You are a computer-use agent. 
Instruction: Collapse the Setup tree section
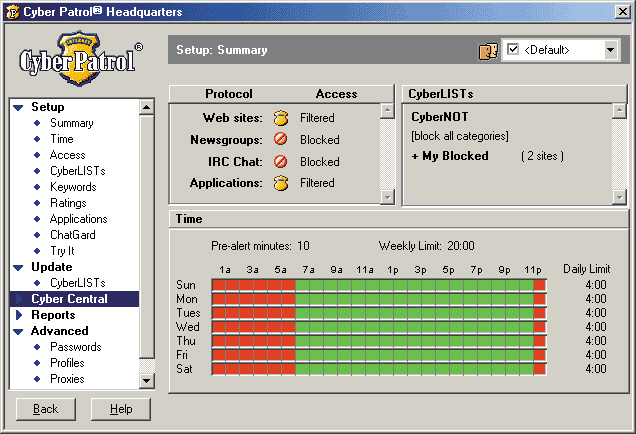18,107
